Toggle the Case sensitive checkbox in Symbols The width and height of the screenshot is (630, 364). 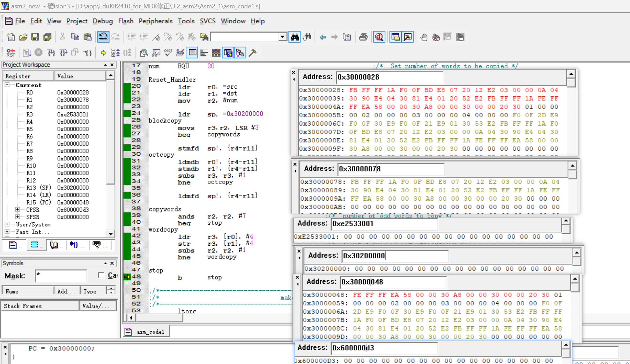pos(101,275)
